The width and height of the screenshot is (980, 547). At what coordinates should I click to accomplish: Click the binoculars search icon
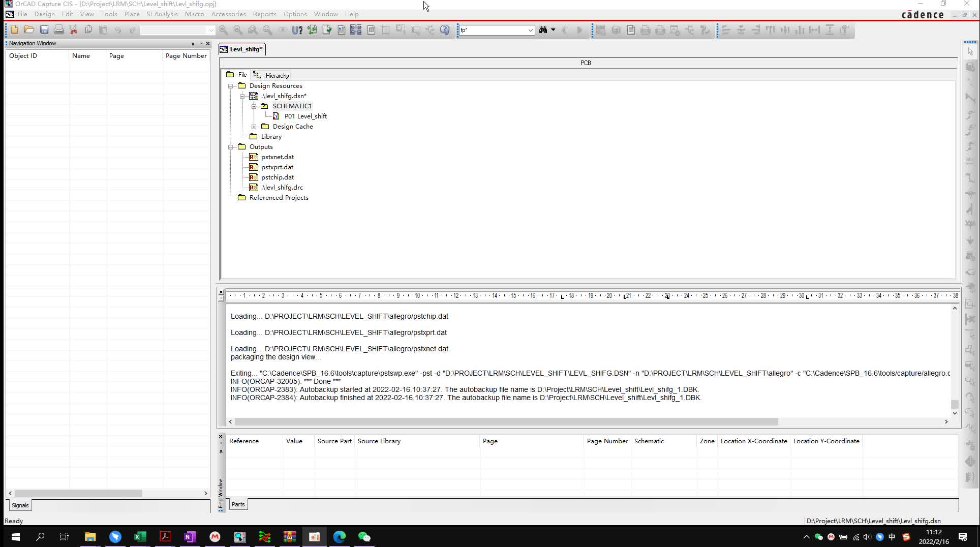click(x=543, y=30)
